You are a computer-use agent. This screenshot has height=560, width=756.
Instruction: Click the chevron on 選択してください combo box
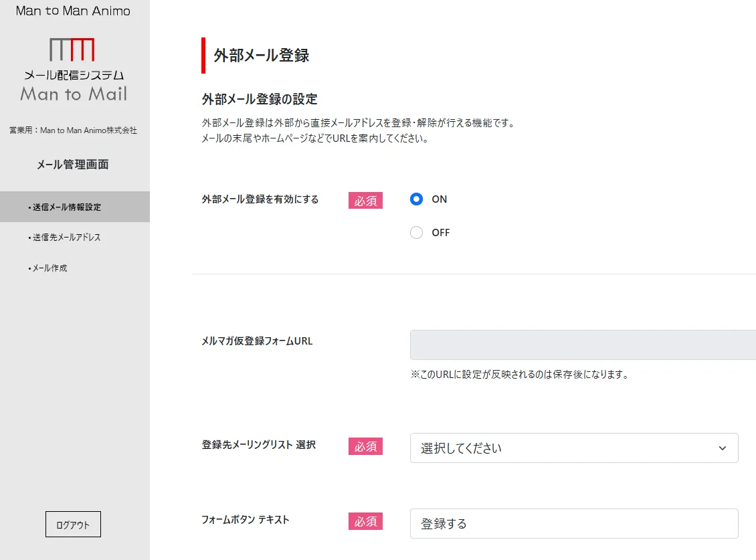(722, 448)
